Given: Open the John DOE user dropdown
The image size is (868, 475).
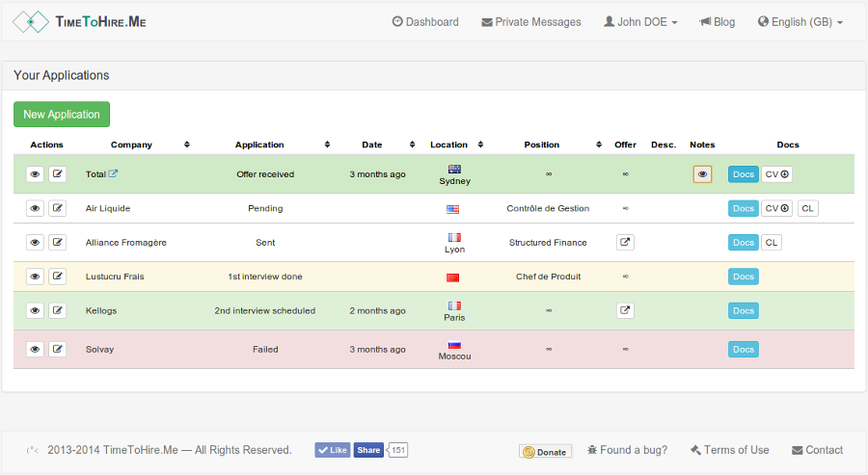Looking at the screenshot, I should (x=640, y=22).
